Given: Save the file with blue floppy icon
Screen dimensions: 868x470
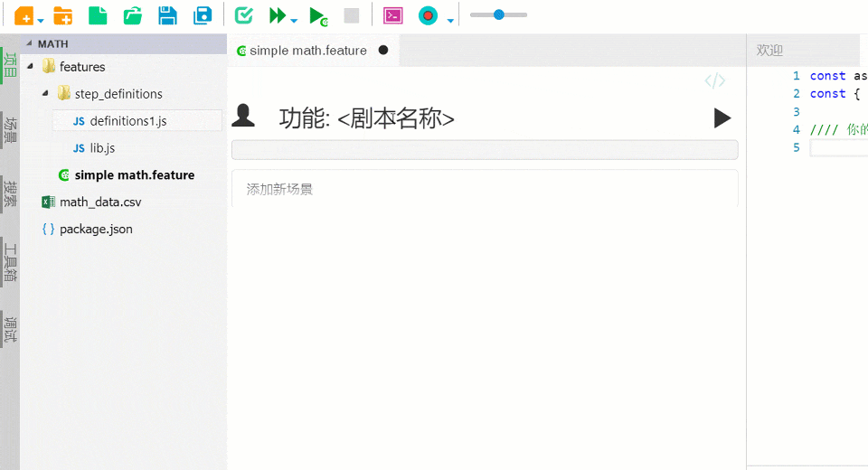Looking at the screenshot, I should [x=167, y=15].
